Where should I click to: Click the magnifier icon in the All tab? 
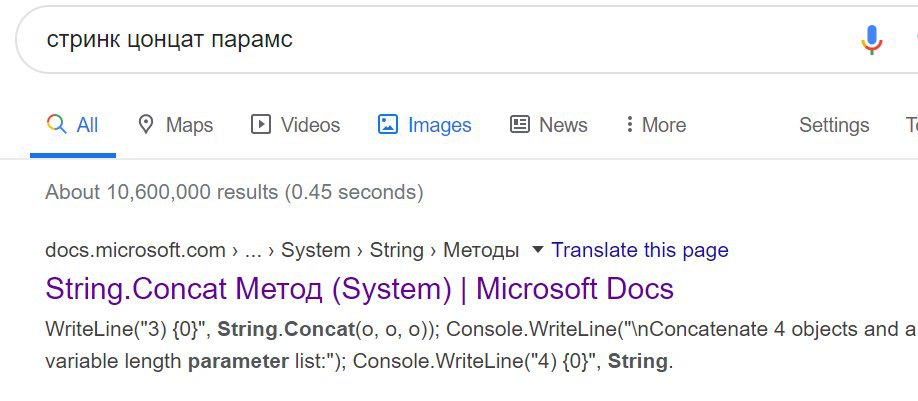(56, 124)
